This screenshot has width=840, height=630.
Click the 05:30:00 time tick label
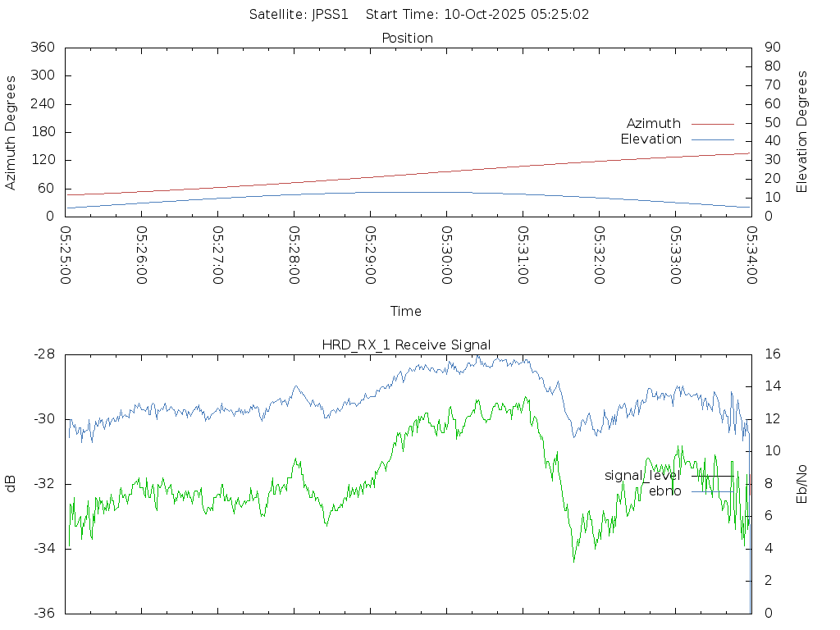coord(446,254)
